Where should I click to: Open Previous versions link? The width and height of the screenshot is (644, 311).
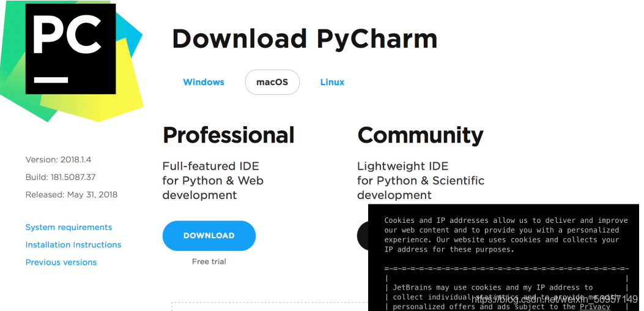point(61,262)
